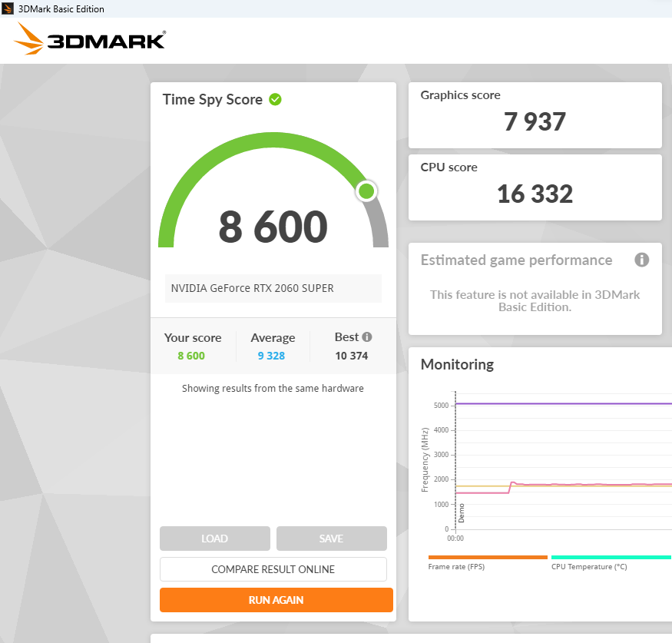Click the Graphics score value 7 937

(x=535, y=121)
